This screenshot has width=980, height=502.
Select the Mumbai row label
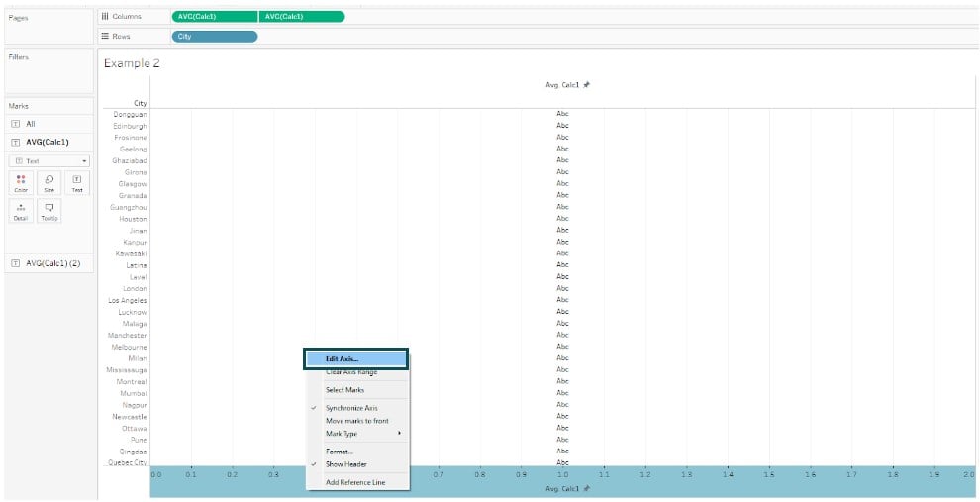point(134,394)
